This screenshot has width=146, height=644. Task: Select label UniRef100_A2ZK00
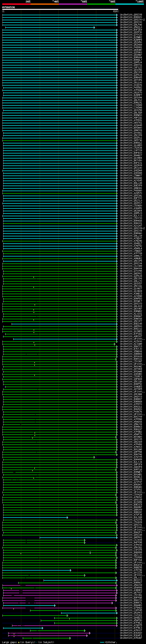pyautogui.click(x=131, y=341)
